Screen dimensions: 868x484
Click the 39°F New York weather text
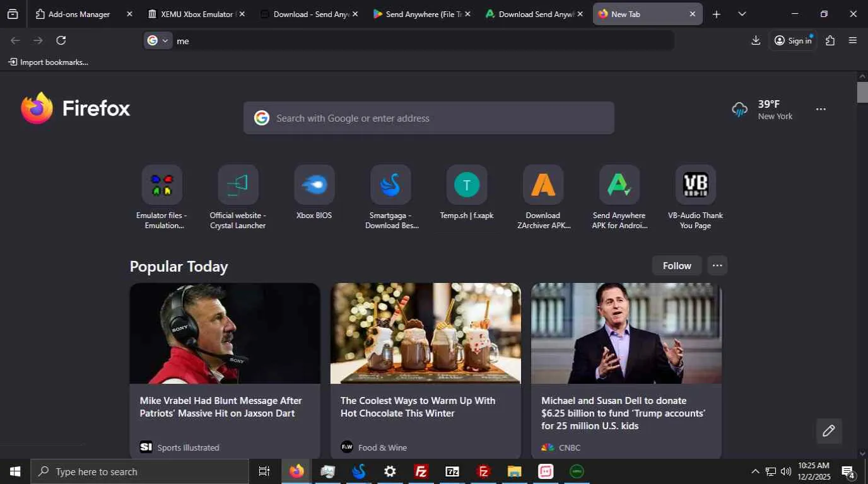pos(775,110)
